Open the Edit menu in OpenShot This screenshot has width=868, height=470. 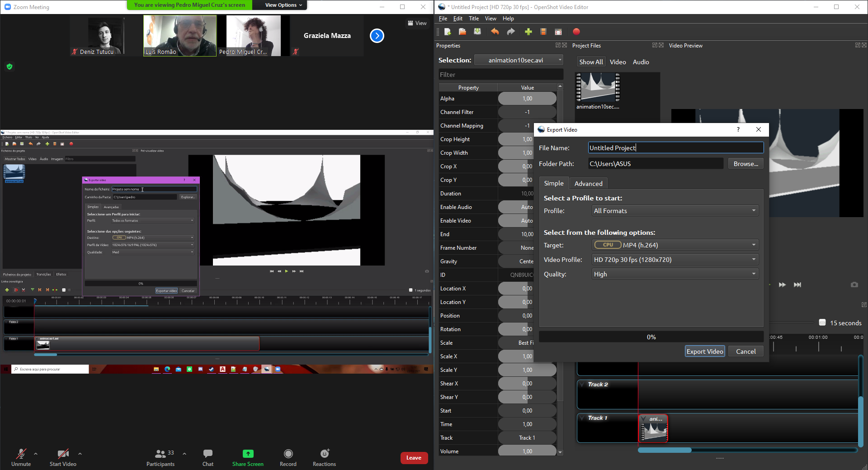pos(458,19)
